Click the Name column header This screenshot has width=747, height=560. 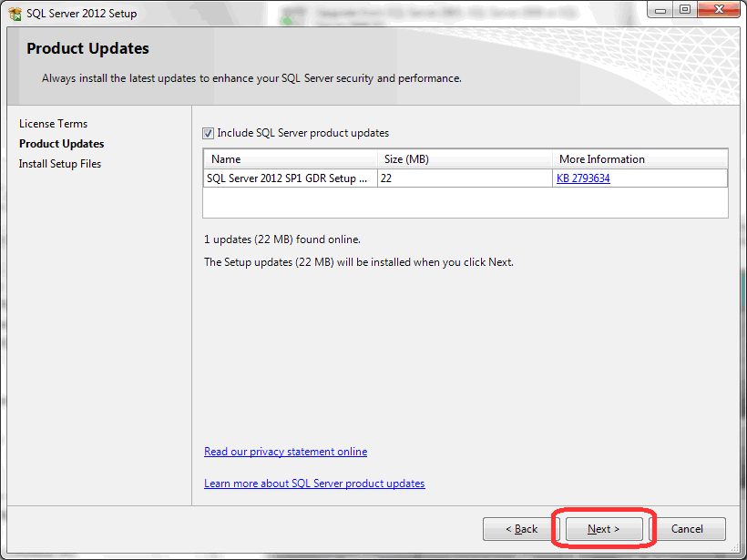pyautogui.click(x=290, y=159)
